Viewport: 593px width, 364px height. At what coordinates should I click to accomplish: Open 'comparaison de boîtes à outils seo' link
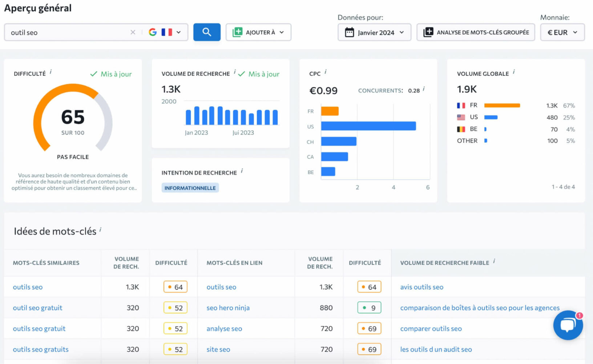(480, 308)
